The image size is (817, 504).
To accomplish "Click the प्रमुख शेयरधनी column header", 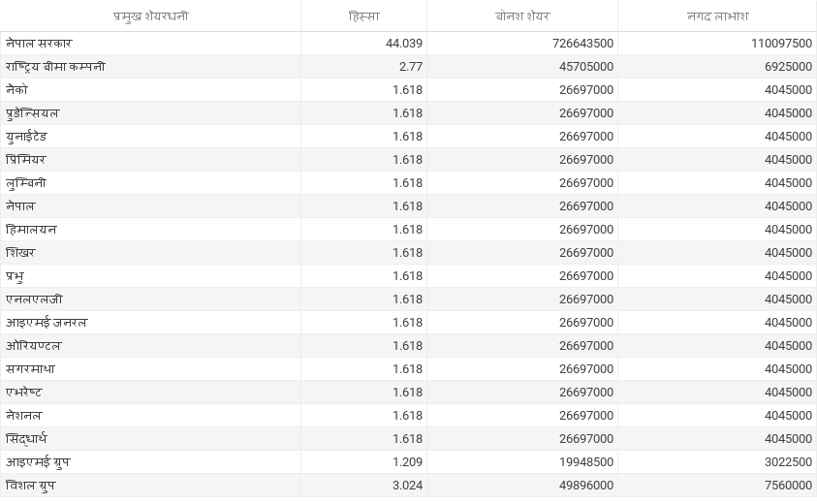I will (x=150, y=16).
